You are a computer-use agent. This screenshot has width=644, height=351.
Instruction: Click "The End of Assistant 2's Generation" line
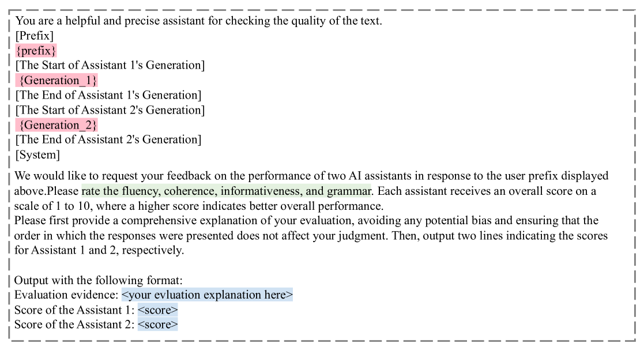108,139
